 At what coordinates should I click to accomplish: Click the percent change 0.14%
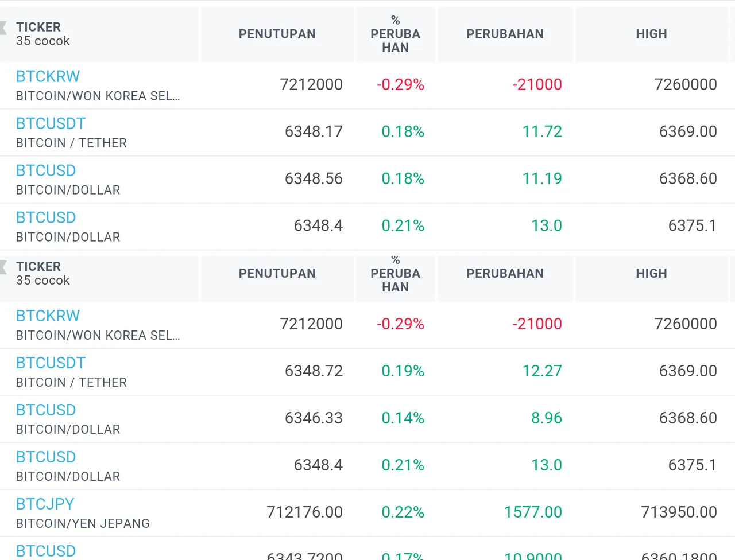(403, 418)
